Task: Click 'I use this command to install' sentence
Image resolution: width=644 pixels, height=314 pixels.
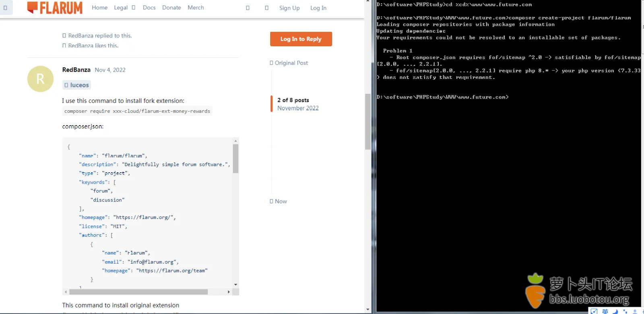Action: [x=123, y=101]
